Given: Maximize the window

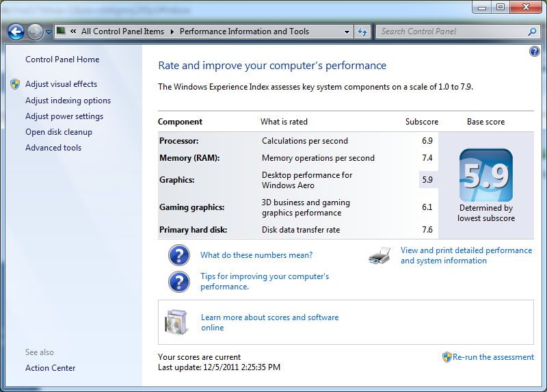Looking at the screenshot, I should click(501, 7).
